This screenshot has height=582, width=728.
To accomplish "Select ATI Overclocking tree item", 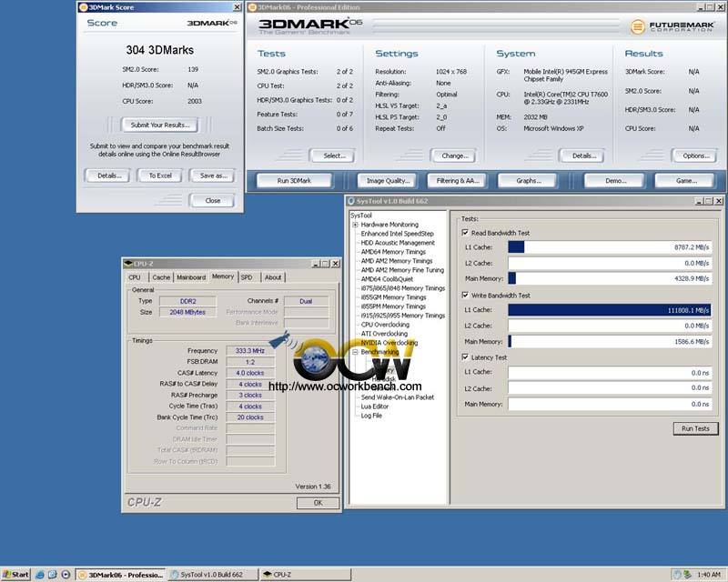I will (x=384, y=334).
